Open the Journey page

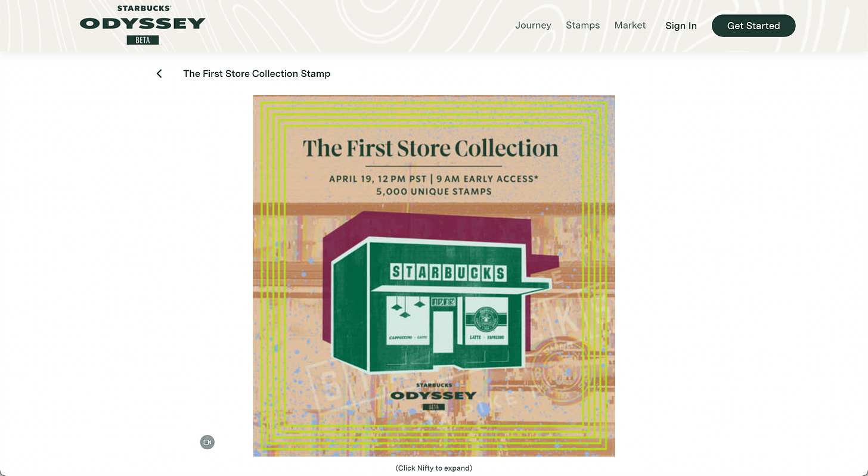533,25
